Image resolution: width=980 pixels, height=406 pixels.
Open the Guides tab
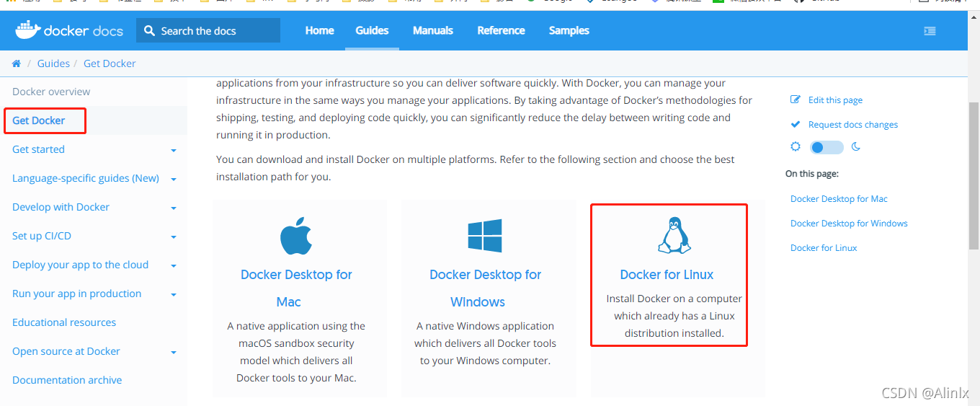pyautogui.click(x=372, y=30)
